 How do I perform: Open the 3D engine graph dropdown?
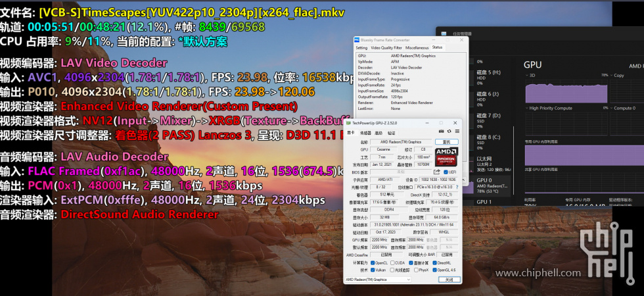527,75
